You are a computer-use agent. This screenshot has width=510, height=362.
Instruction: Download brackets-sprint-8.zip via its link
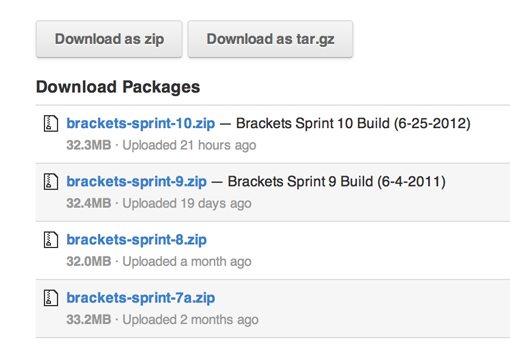coord(136,240)
